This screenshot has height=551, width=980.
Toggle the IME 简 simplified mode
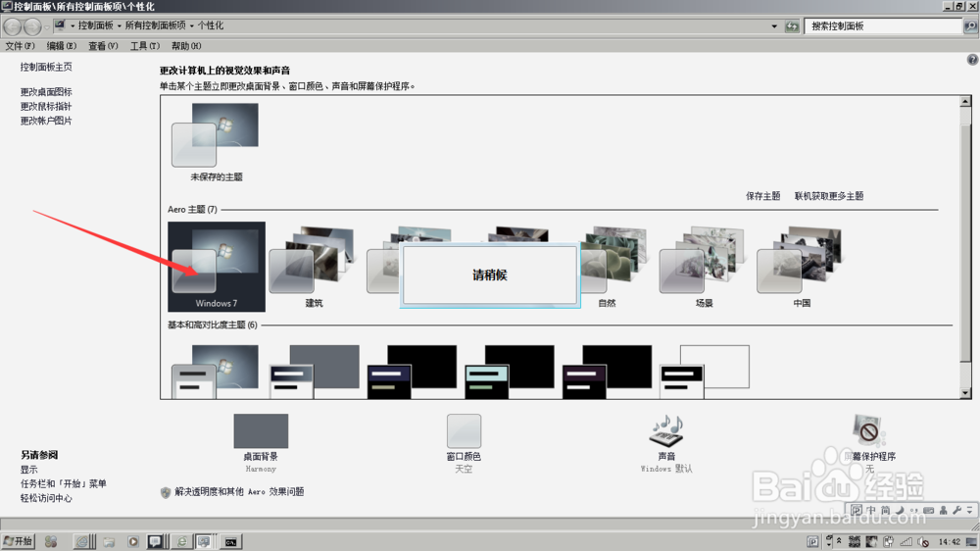coord(885,511)
